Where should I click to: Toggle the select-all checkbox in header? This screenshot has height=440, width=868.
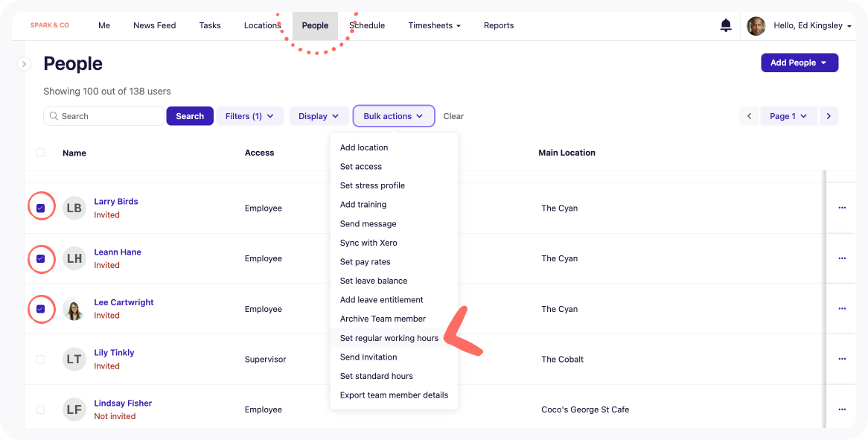[41, 153]
